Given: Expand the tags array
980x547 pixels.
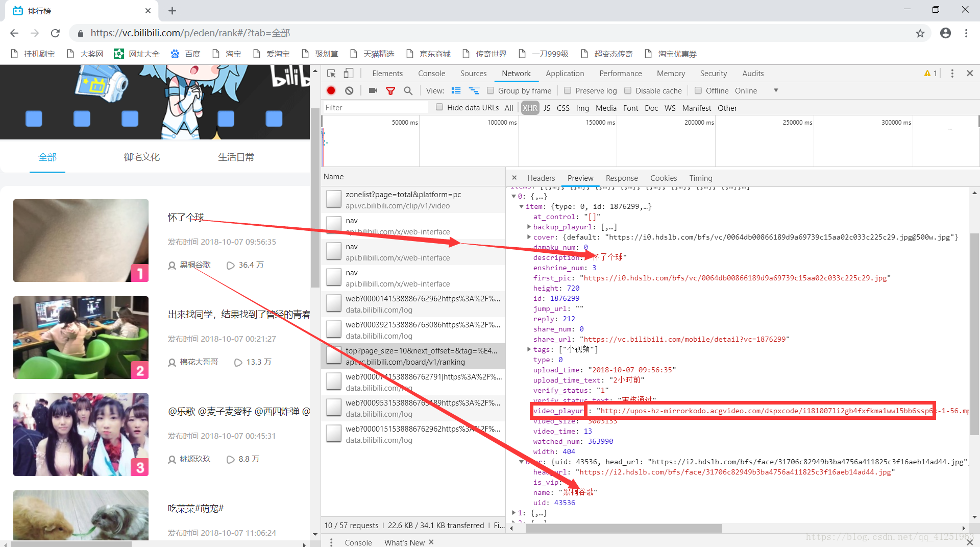Looking at the screenshot, I should pos(529,349).
